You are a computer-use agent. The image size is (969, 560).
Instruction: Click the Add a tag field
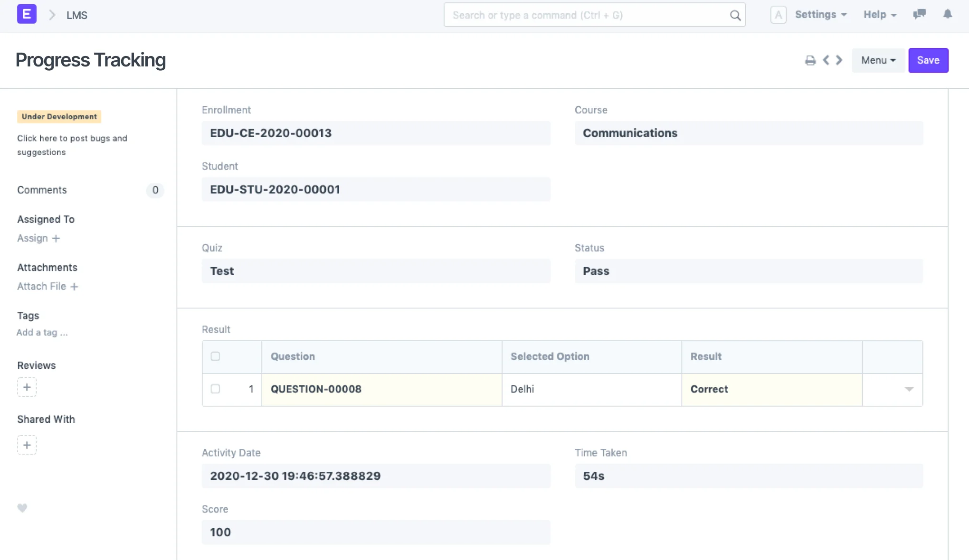(x=42, y=332)
